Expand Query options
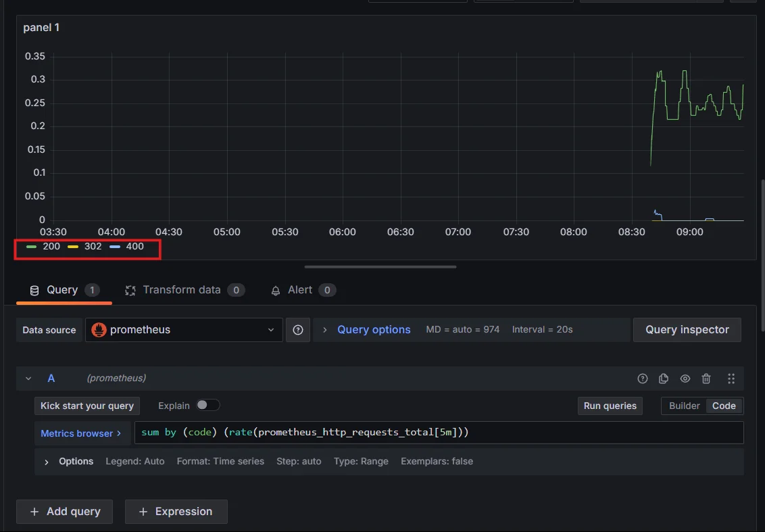 click(x=374, y=329)
